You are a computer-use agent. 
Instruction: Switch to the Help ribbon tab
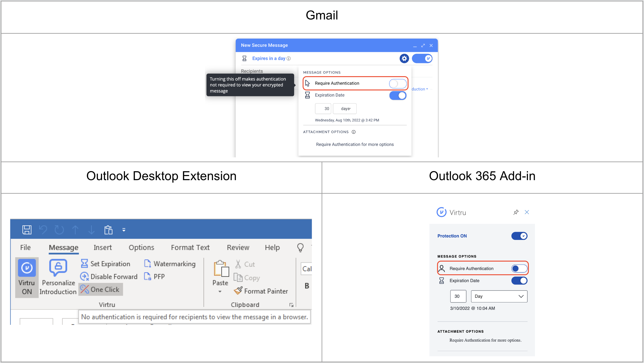click(272, 248)
